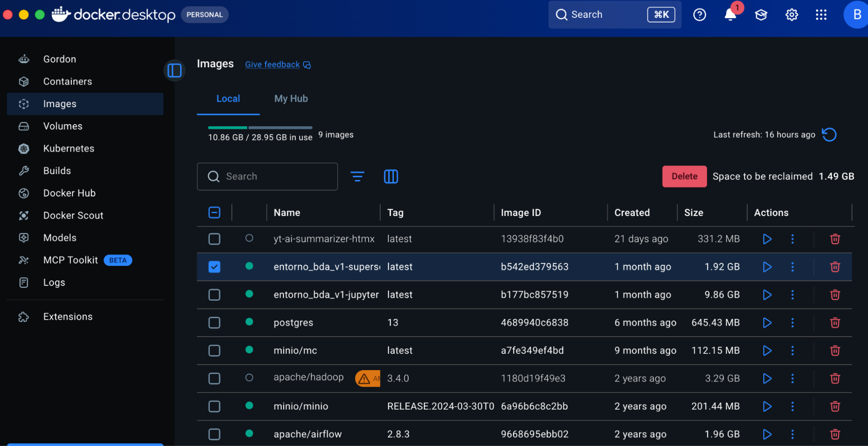Screen dimensions: 868x446
Task: Click the Give feedback link
Action: pyautogui.click(x=278, y=65)
